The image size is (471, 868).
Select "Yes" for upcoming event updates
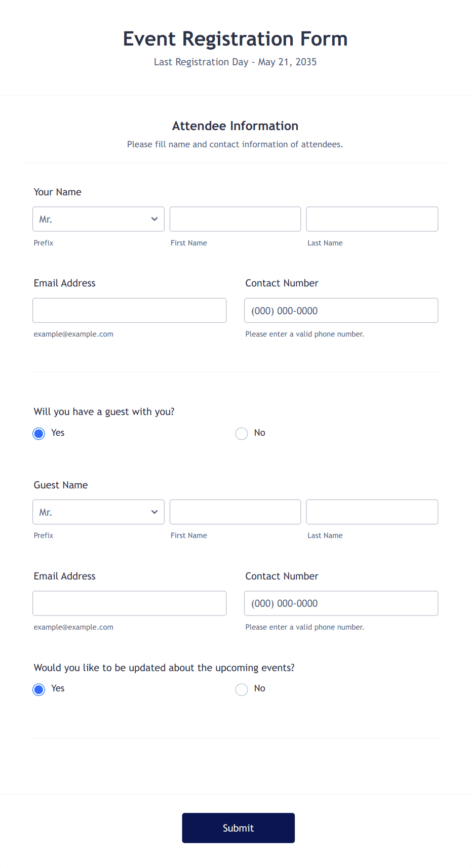click(x=38, y=689)
